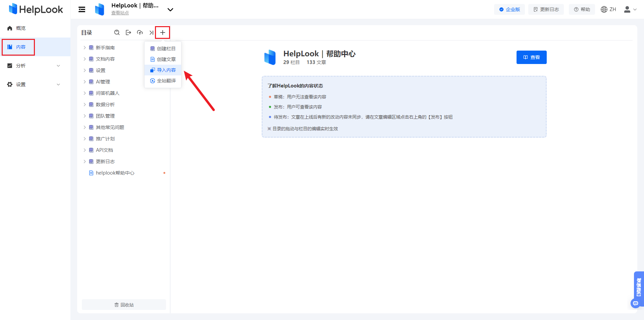The width and height of the screenshot is (644, 320).
Task: Click the 新手指南 folder icon
Action: coord(91,48)
